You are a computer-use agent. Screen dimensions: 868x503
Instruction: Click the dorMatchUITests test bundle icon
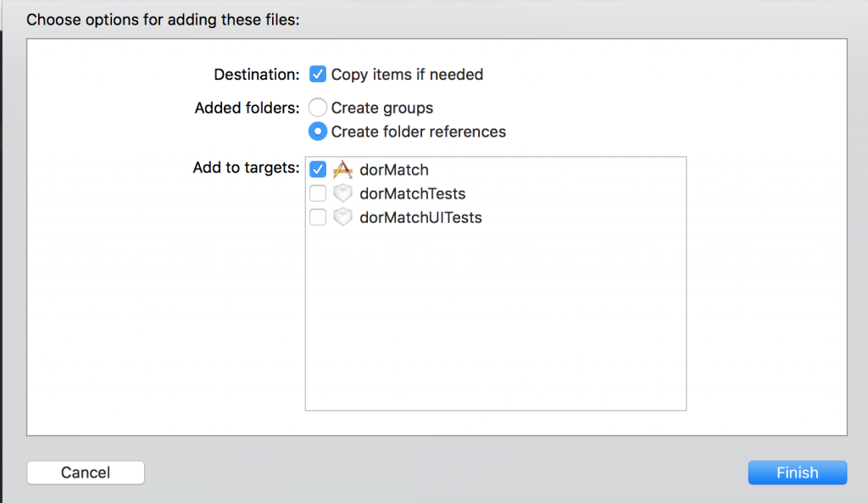342,217
